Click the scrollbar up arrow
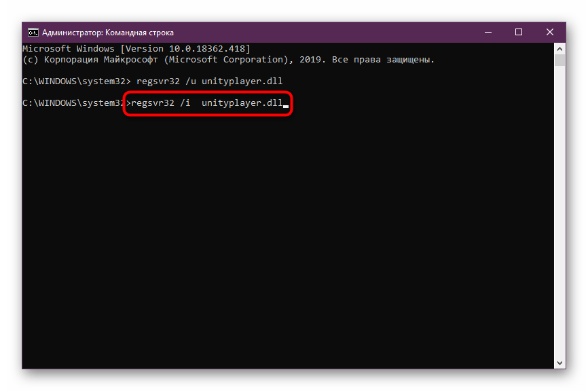 pos(559,49)
